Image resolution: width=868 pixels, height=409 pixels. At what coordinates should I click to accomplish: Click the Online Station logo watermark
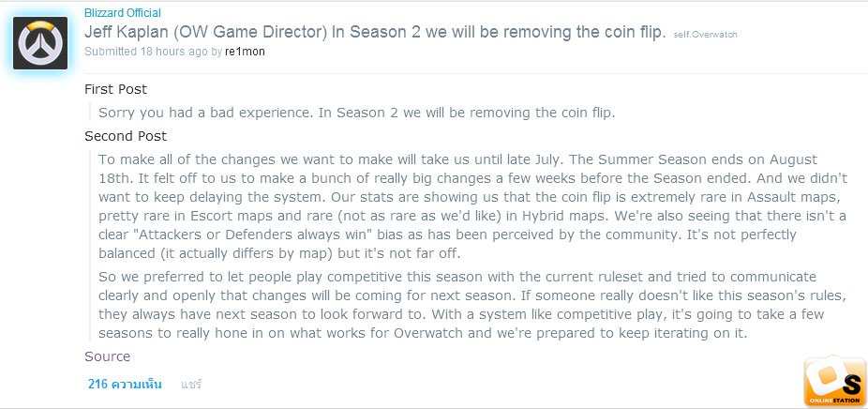[x=834, y=381]
